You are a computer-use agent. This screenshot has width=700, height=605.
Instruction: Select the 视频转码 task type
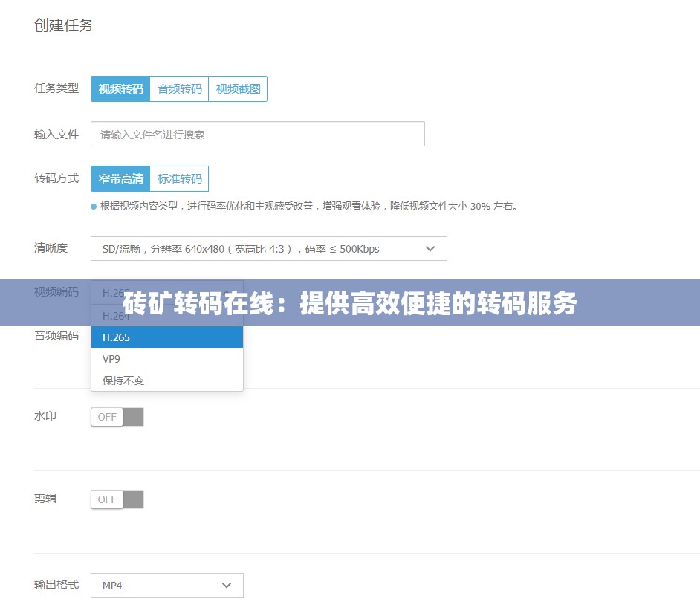tap(120, 88)
